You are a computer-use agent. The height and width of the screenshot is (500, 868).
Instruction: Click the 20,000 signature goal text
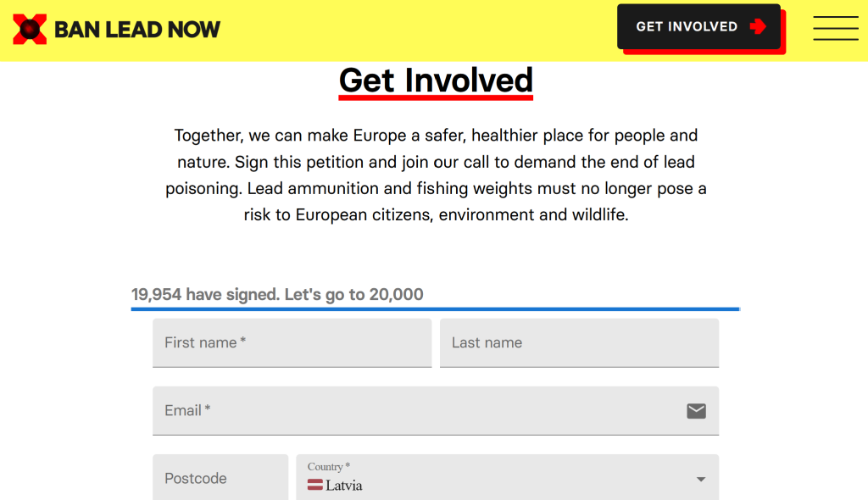396,295
